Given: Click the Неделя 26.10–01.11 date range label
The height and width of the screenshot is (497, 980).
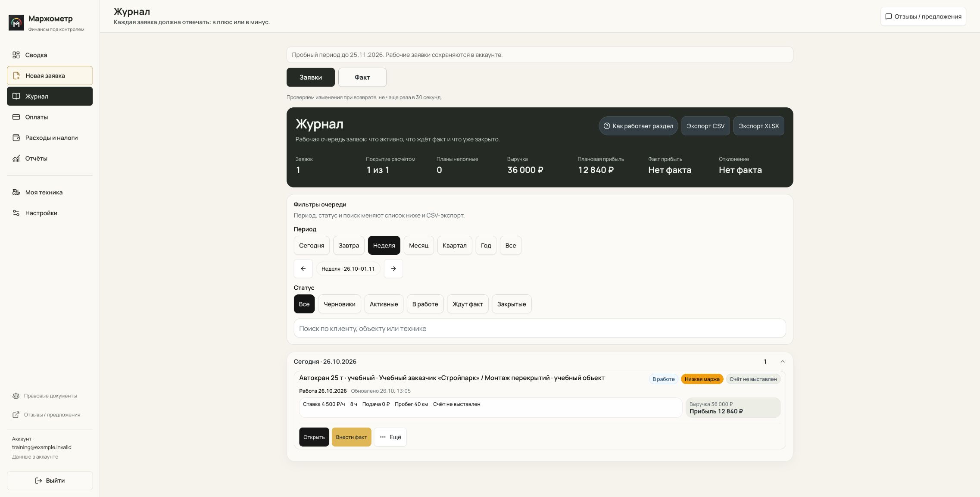Looking at the screenshot, I should 348,269.
